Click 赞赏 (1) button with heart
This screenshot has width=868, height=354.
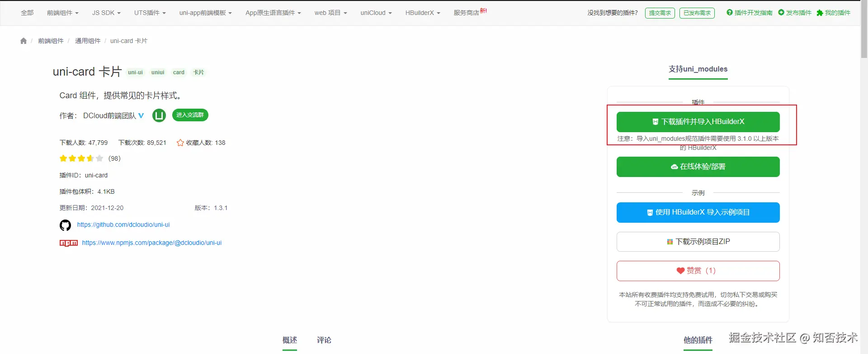coord(698,271)
